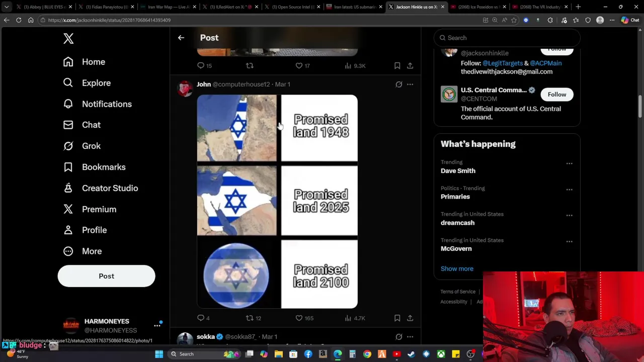Open options for dreamcash trend
Image resolution: width=644 pixels, height=362 pixels.
tap(569, 215)
